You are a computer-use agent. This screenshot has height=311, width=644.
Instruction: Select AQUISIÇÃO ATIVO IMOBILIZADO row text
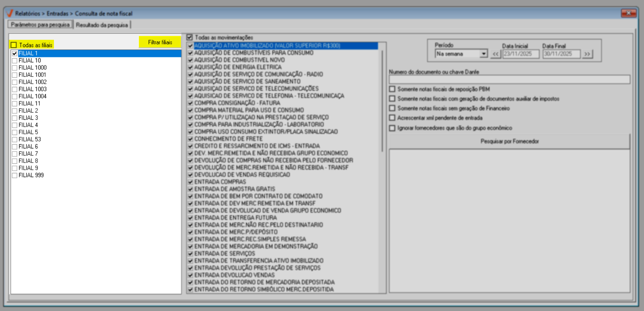267,46
